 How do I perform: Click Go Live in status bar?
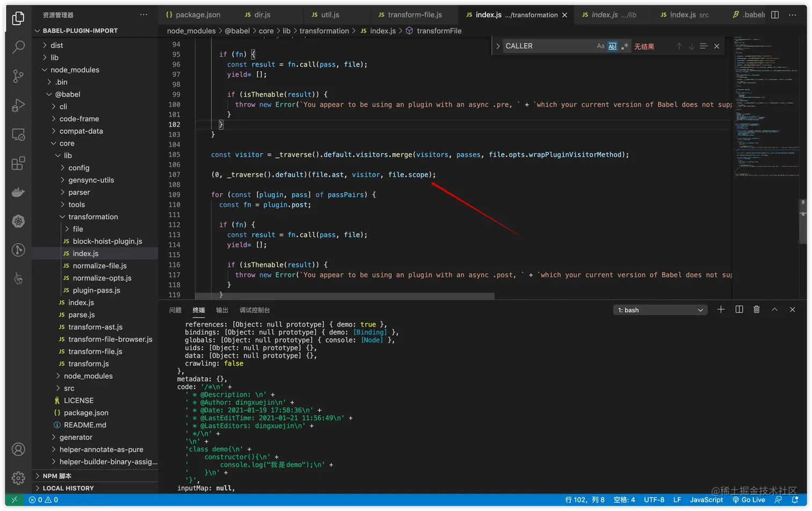click(x=749, y=500)
